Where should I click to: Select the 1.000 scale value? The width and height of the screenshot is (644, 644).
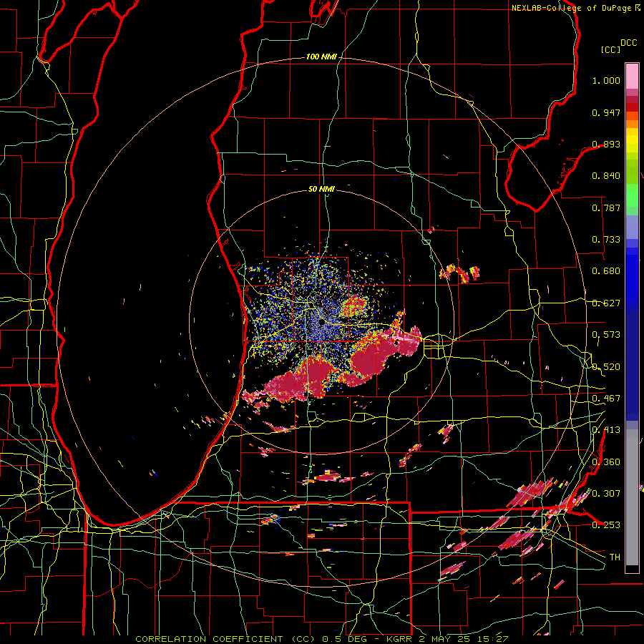606,80
